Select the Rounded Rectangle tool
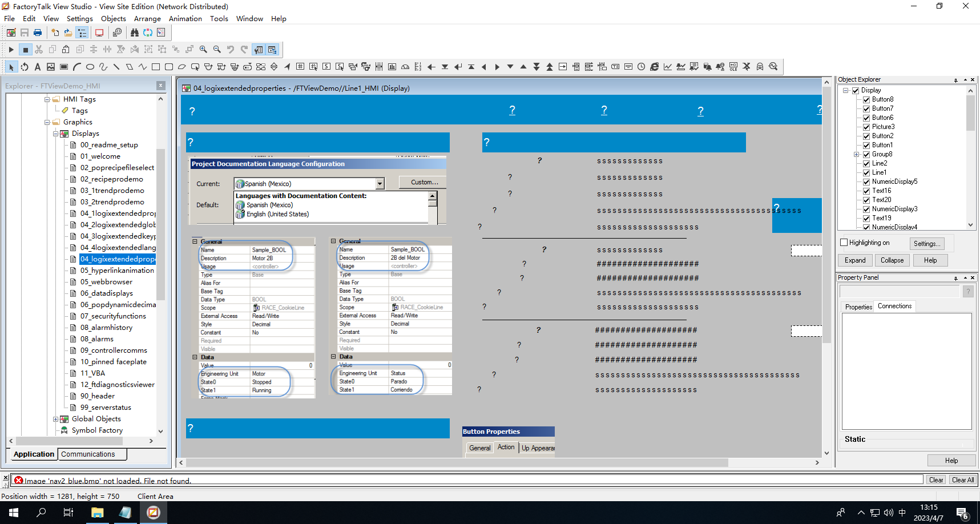Image resolution: width=980 pixels, height=524 pixels. (169, 67)
